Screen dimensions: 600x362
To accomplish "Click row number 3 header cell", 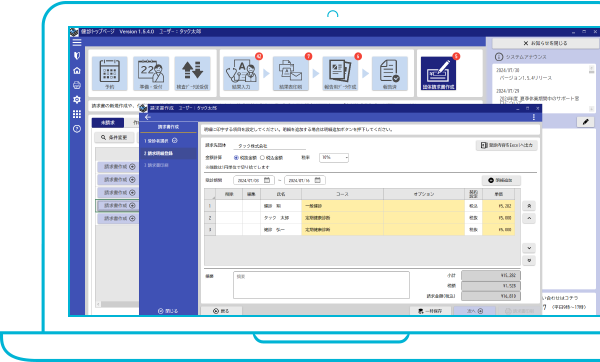I will pyautogui.click(x=210, y=230).
